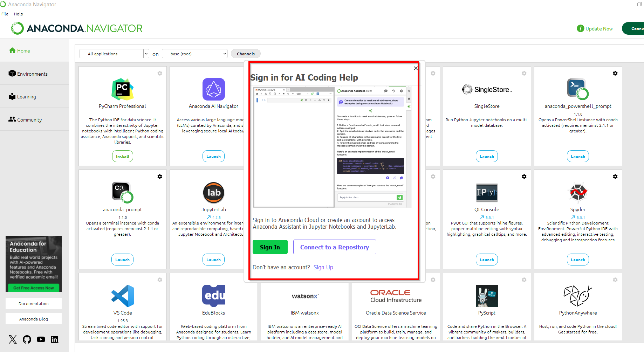The image size is (644, 352).
Task: Open gear settings for Spyder tile
Action: pyautogui.click(x=615, y=177)
